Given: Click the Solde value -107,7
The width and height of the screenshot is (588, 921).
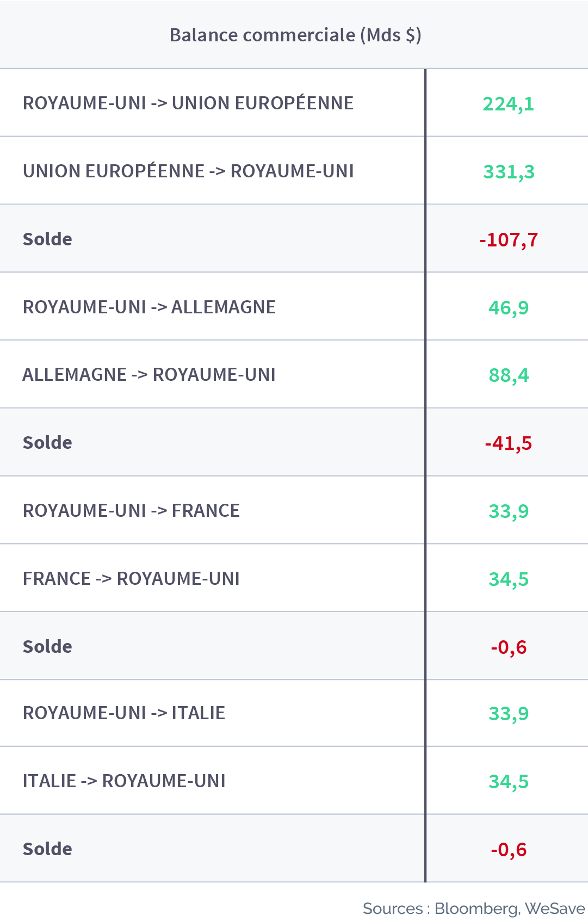Looking at the screenshot, I should [509, 239].
